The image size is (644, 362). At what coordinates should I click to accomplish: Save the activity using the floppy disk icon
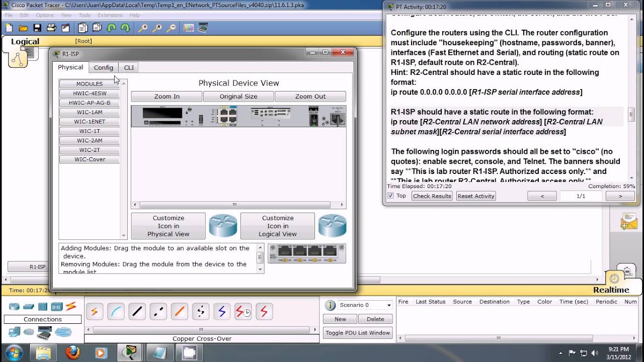[37, 28]
